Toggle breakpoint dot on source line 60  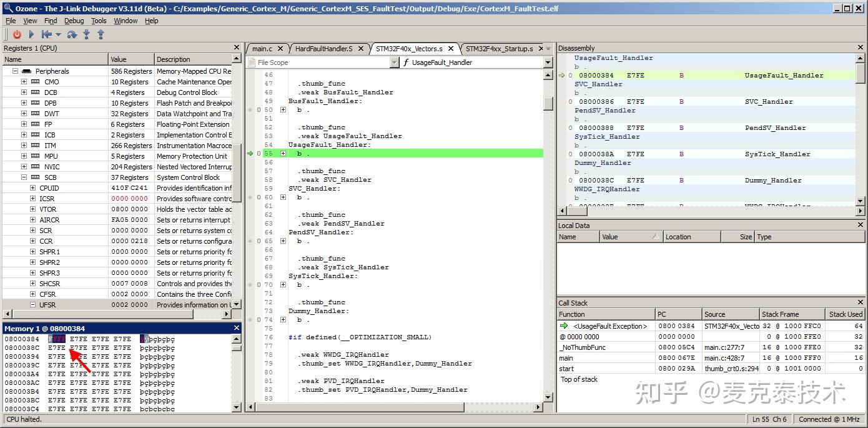tap(251, 197)
